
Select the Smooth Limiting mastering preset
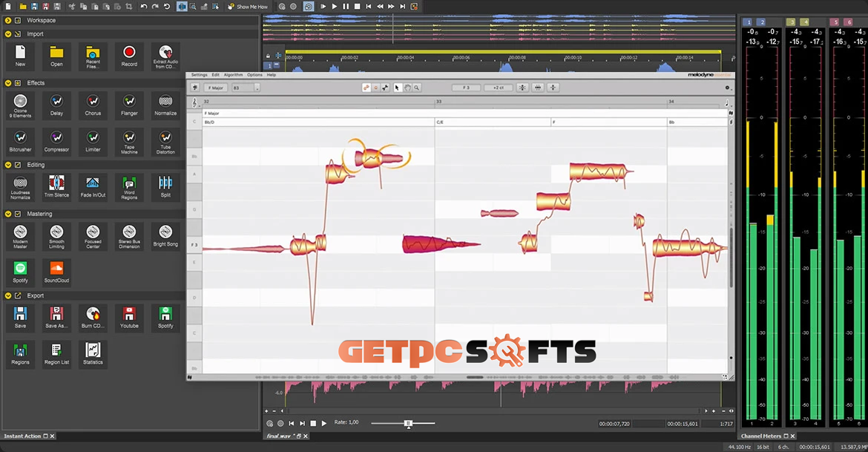click(x=56, y=236)
